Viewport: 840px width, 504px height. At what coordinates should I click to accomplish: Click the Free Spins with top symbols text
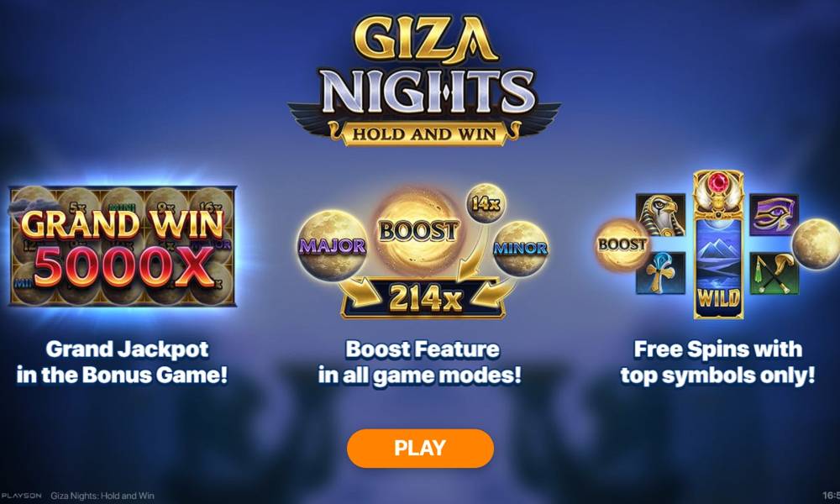pyautogui.click(x=718, y=362)
